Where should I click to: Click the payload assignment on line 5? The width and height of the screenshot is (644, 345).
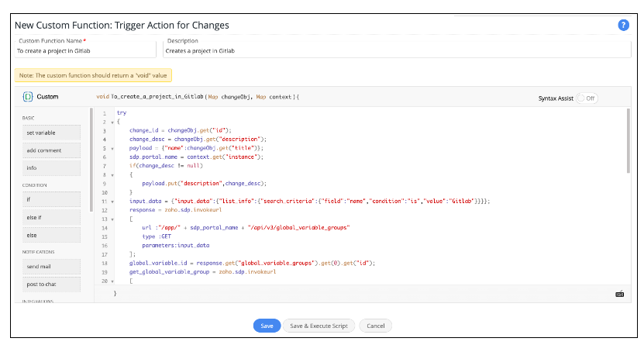pyautogui.click(x=196, y=148)
